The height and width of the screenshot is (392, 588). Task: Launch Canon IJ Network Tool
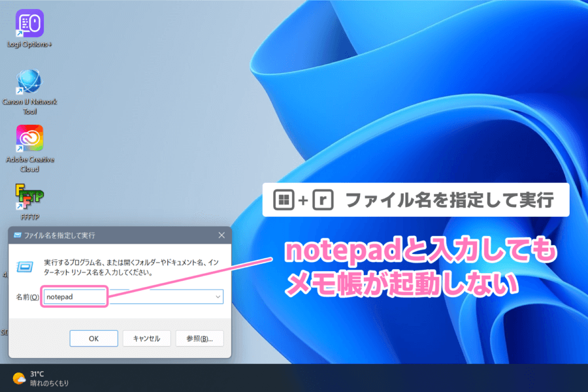click(28, 82)
